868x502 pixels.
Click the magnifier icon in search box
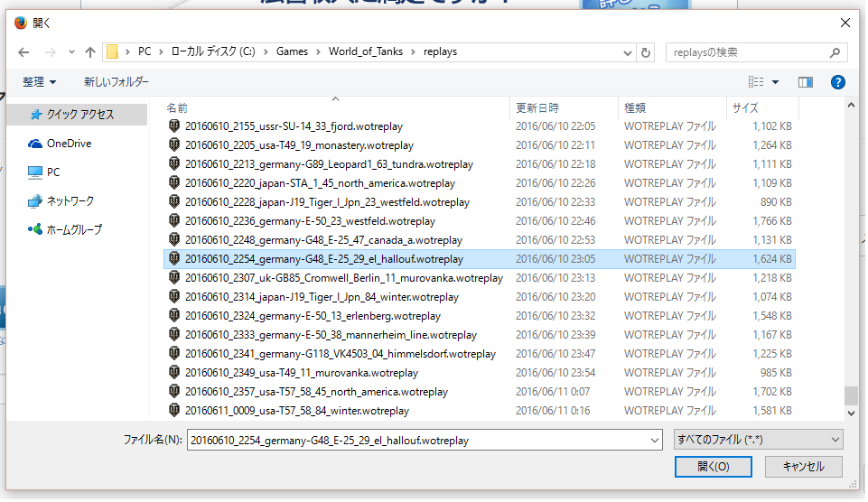(x=835, y=52)
